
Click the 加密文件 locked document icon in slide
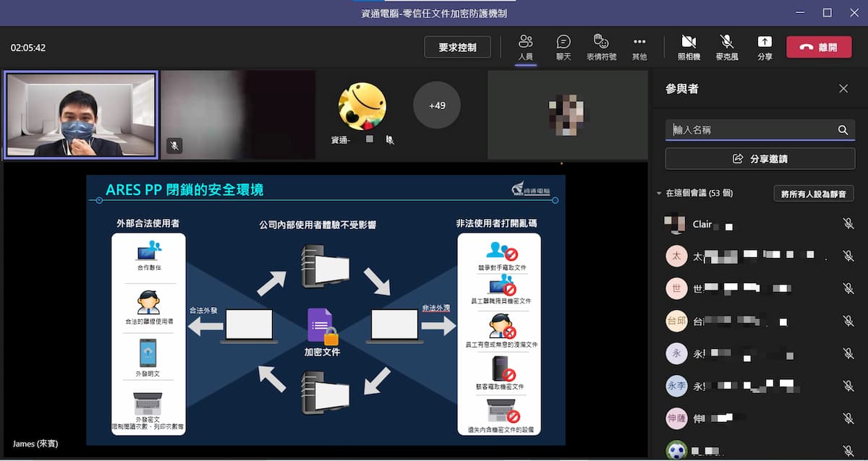(x=323, y=327)
